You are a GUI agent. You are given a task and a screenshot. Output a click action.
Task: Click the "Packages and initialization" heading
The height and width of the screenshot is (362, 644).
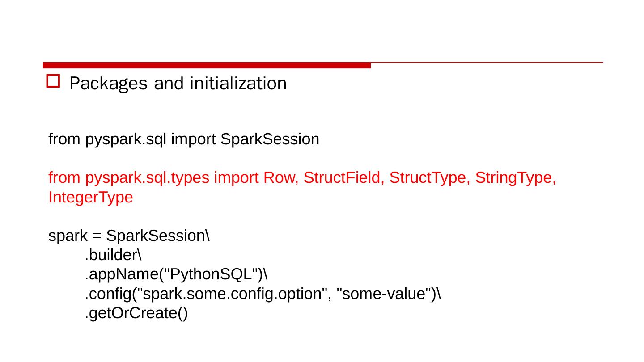pyautogui.click(x=178, y=84)
